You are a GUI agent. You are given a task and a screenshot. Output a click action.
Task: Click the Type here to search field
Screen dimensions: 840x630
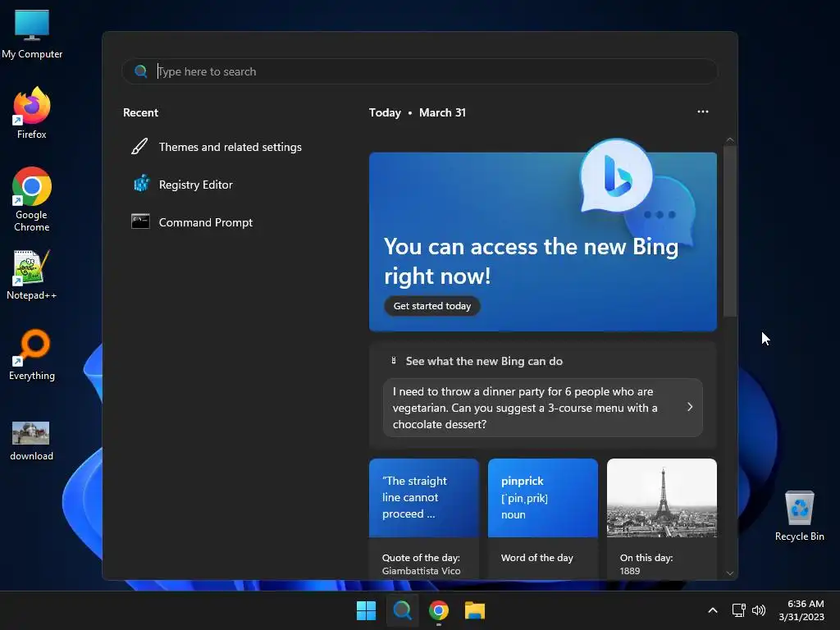419,71
